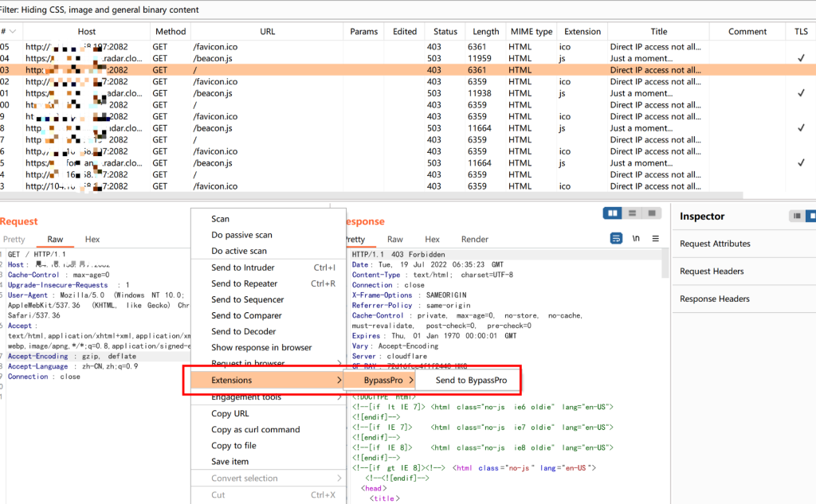Select the single-pane combined view layout icon

[x=652, y=213]
